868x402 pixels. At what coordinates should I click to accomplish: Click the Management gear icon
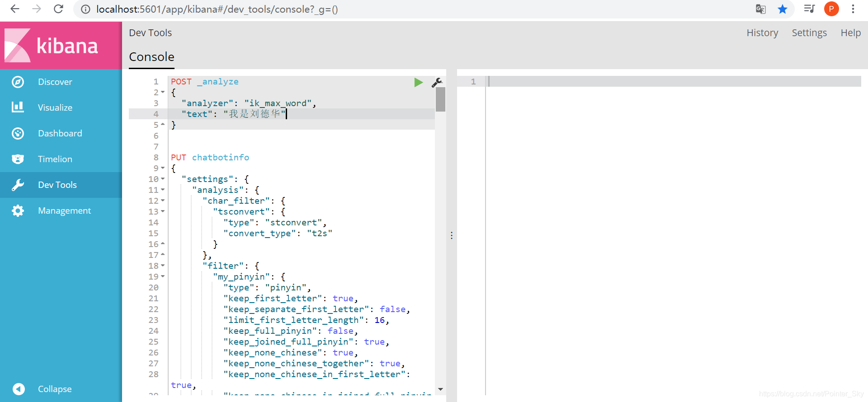pos(18,210)
